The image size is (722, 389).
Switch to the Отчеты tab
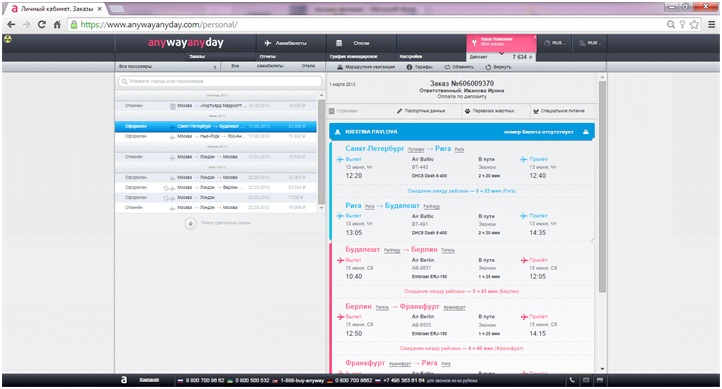(x=268, y=56)
